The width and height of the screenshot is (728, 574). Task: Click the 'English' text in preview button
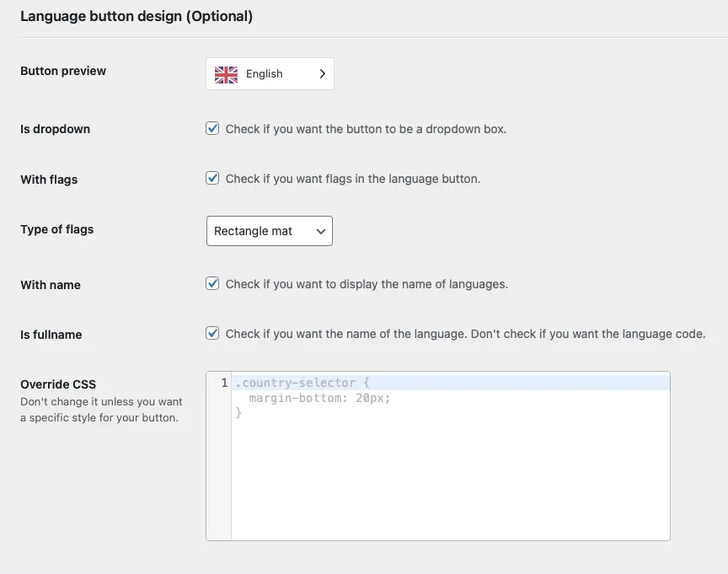coord(265,74)
